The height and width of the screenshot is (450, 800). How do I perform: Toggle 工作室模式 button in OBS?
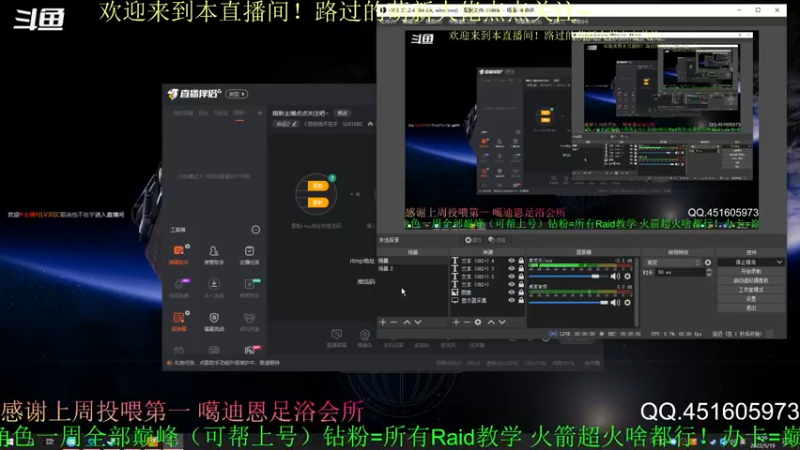click(751, 290)
